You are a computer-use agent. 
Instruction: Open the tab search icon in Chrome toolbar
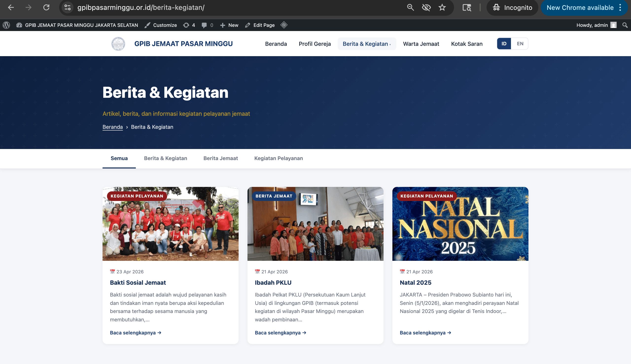[x=467, y=7]
